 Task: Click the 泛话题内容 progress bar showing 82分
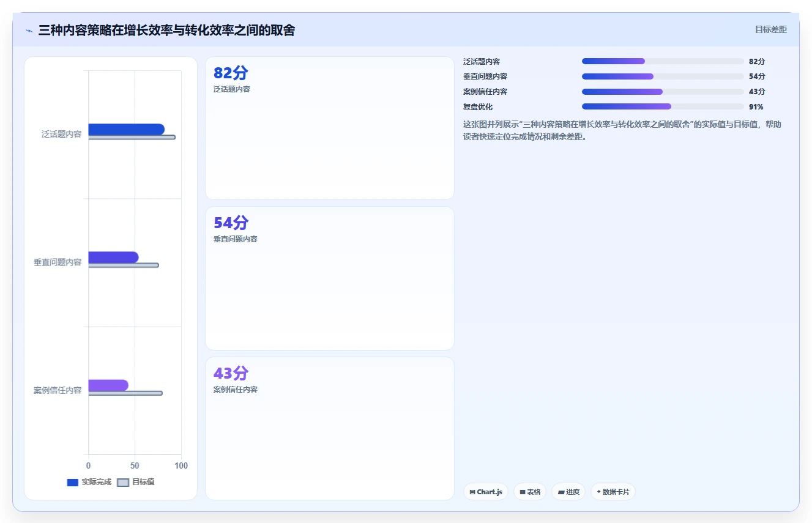663,61
